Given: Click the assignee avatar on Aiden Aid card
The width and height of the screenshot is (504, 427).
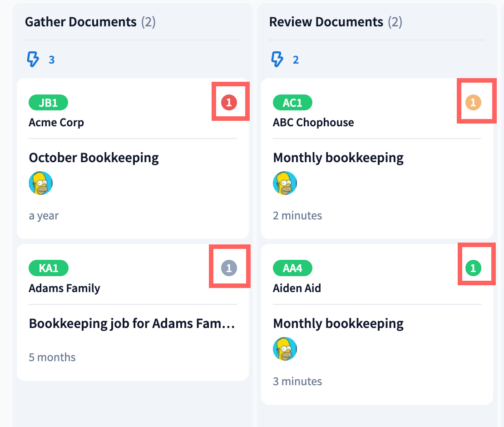Looking at the screenshot, I should (x=285, y=349).
